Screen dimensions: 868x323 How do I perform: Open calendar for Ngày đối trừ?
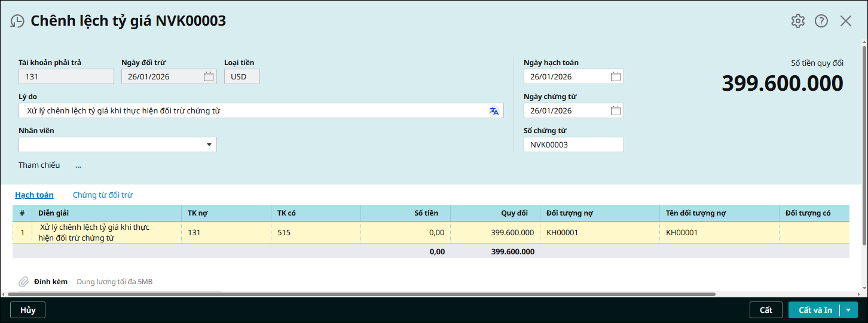click(x=208, y=76)
